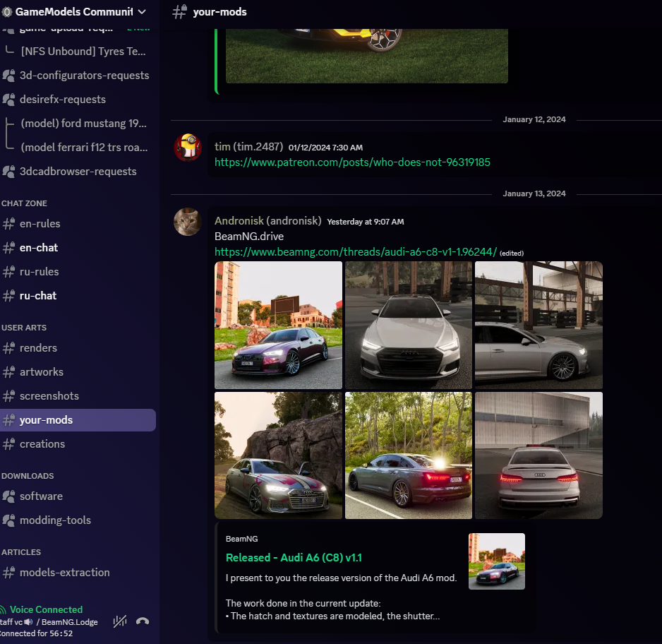Viewport: 662px width, 644px height.
Task: Open the yellow car image at top
Action: tap(366, 56)
